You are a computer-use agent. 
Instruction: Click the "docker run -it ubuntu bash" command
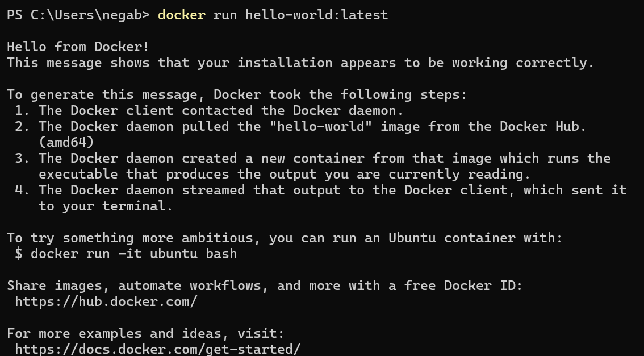(x=134, y=254)
